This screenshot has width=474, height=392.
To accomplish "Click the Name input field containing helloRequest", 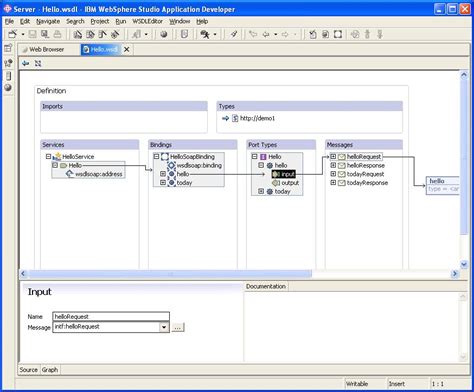I will click(111, 316).
